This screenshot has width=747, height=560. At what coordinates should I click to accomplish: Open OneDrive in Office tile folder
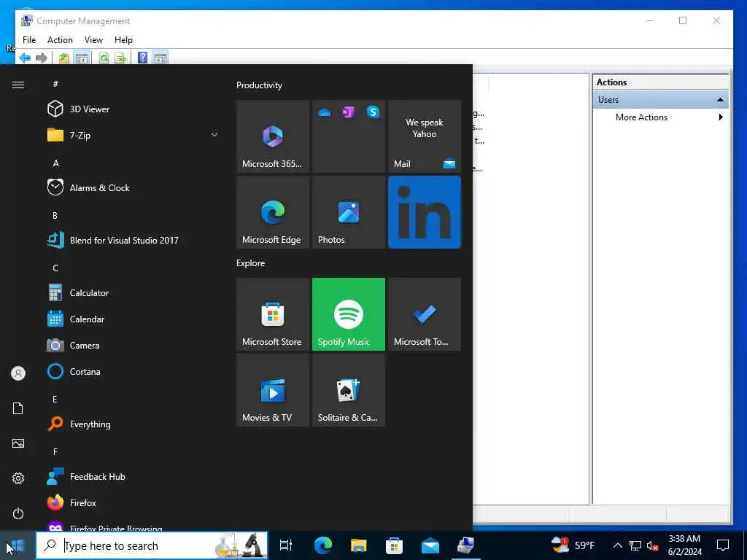[x=325, y=112]
